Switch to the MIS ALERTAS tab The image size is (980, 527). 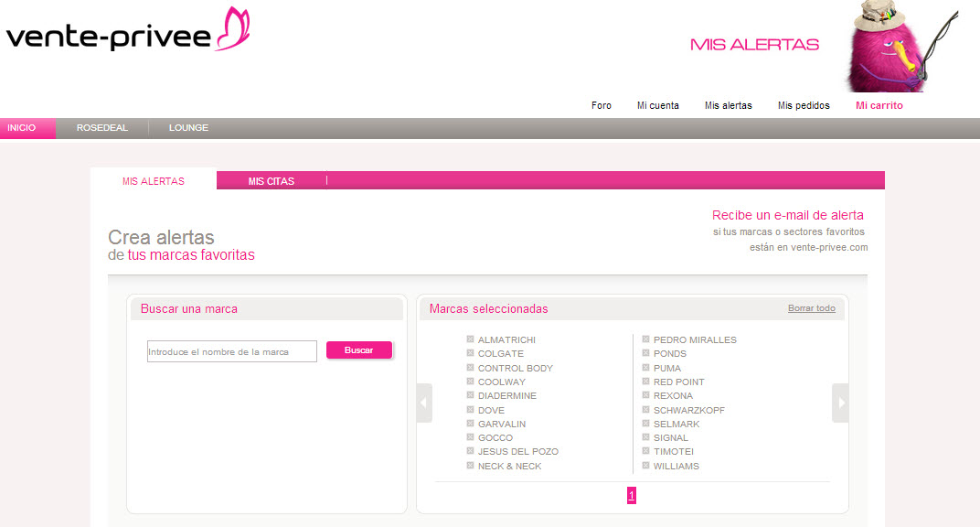click(154, 180)
